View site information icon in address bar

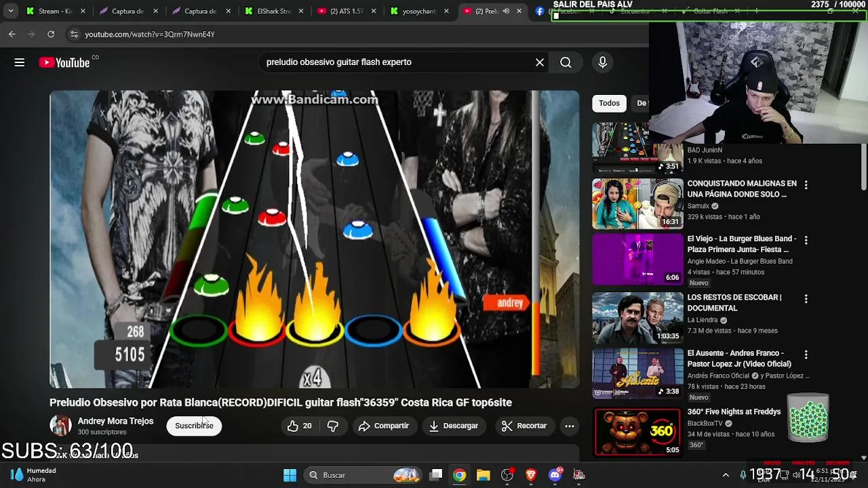pyautogui.click(x=74, y=34)
